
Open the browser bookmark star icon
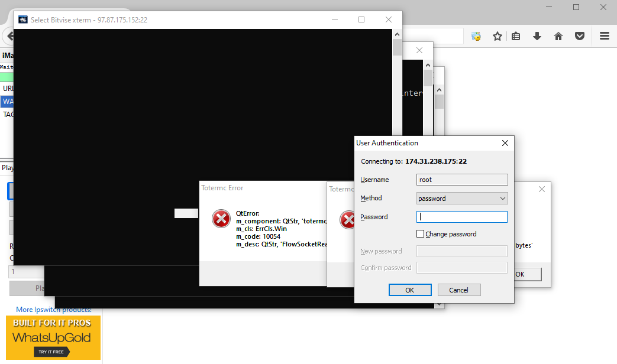pyautogui.click(x=498, y=37)
